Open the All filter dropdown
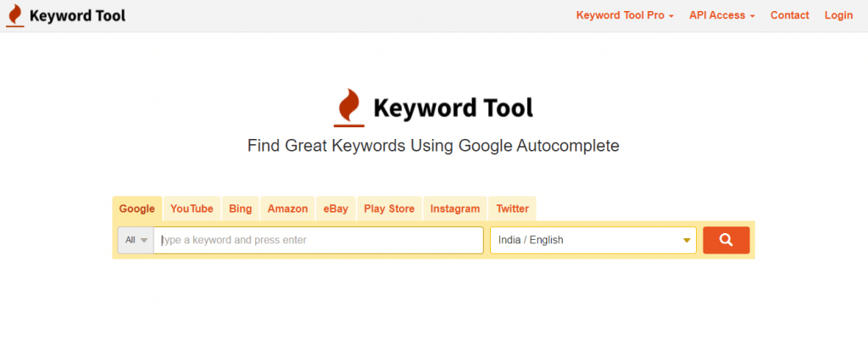Screen dimensions: 868x350 [x=136, y=240]
